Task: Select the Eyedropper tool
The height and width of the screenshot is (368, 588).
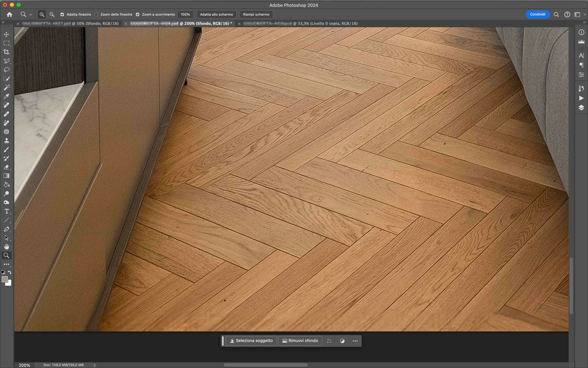Action: pos(7,96)
